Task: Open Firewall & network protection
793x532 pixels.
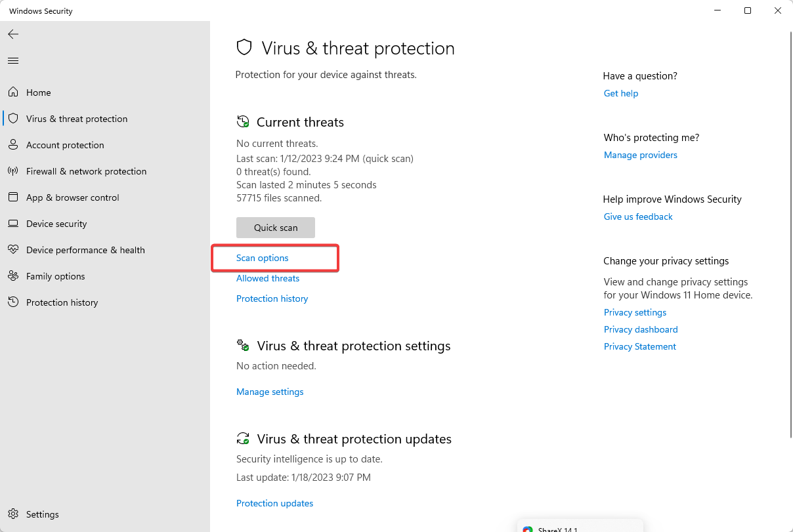Action: click(86, 171)
